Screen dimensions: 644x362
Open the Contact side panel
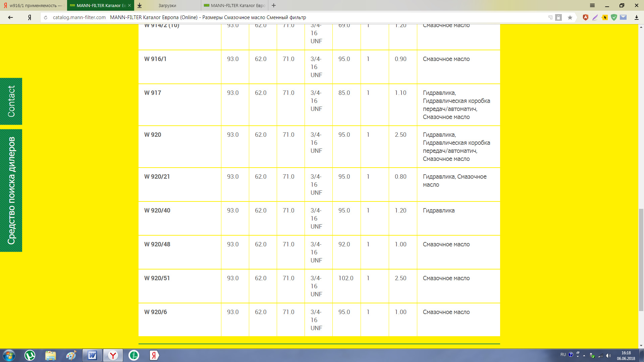click(11, 101)
